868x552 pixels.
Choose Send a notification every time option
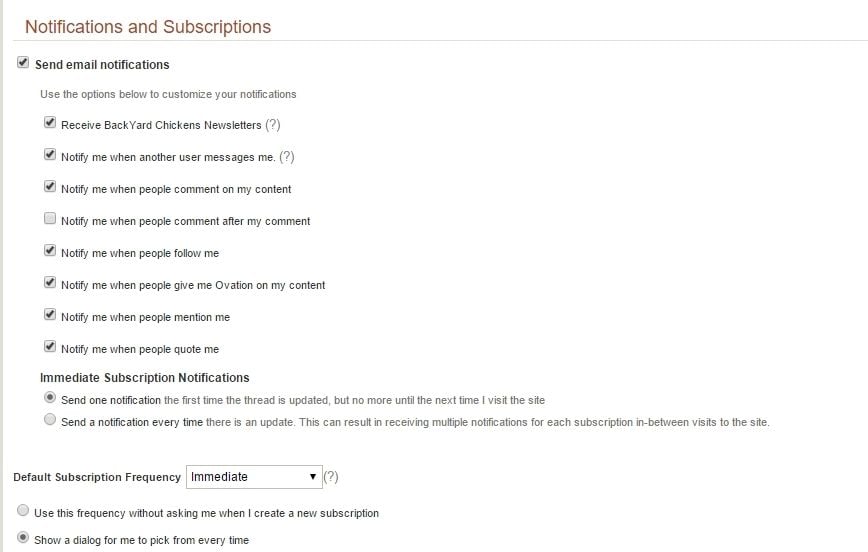point(50,421)
